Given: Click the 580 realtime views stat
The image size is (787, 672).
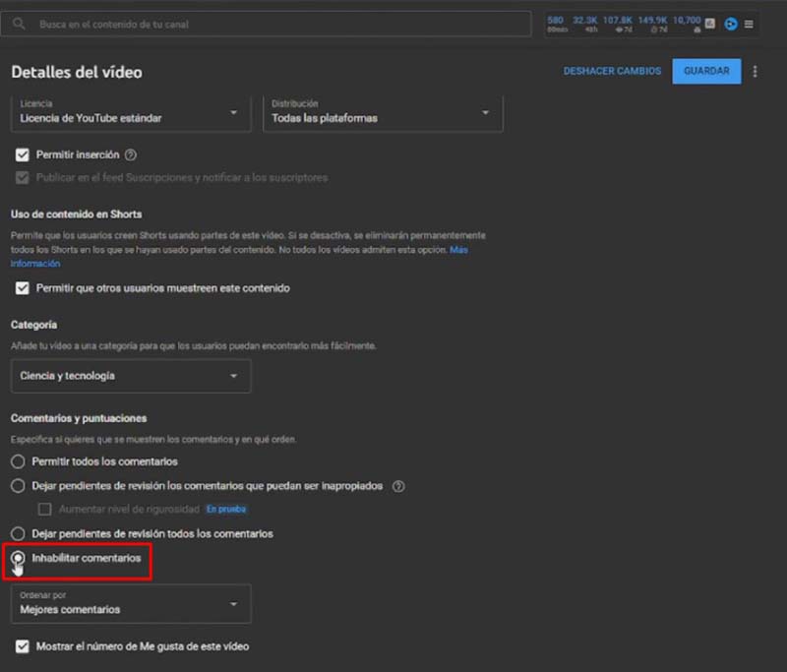Looking at the screenshot, I should (x=556, y=24).
